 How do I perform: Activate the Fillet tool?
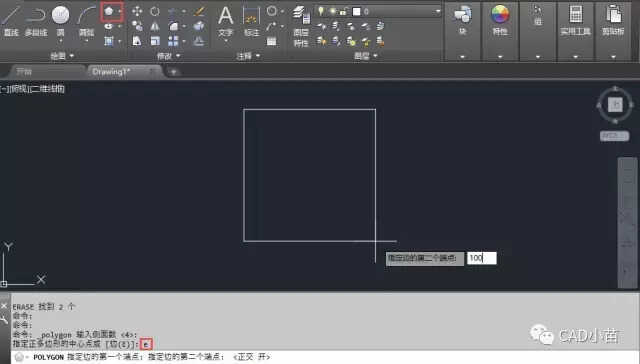click(173, 27)
